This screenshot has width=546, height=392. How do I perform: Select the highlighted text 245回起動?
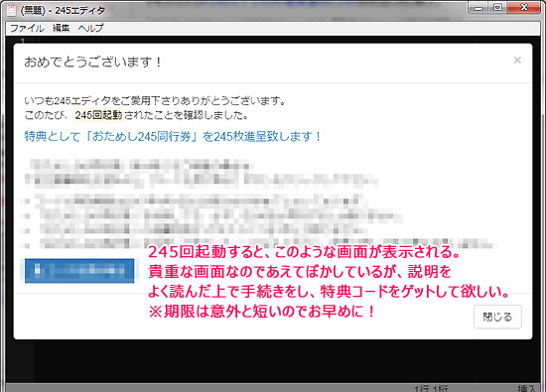click(98, 115)
